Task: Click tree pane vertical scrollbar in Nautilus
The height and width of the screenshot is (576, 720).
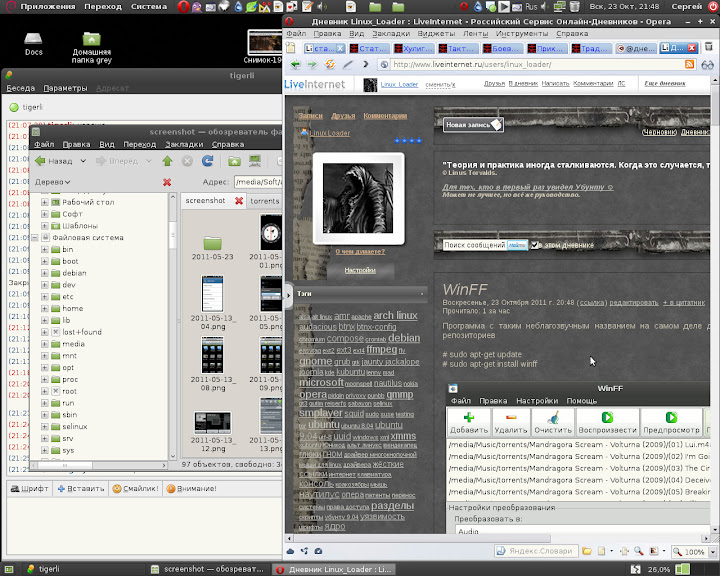Action: [173, 235]
